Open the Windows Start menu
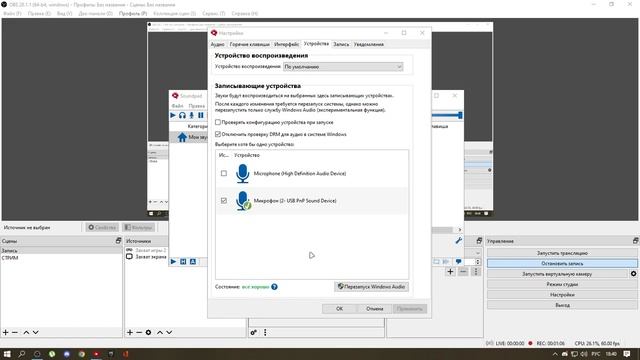 click(x=7, y=354)
